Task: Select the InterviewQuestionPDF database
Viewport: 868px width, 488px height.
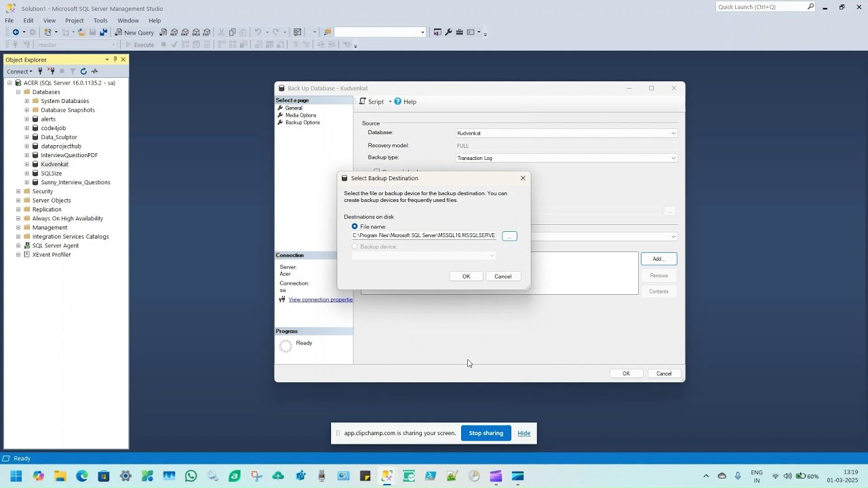Action: click(x=69, y=155)
